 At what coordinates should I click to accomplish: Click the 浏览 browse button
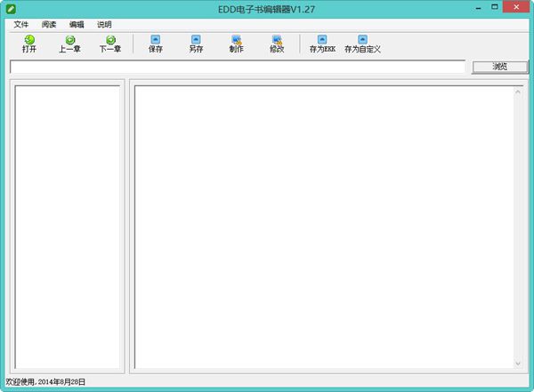pos(499,67)
